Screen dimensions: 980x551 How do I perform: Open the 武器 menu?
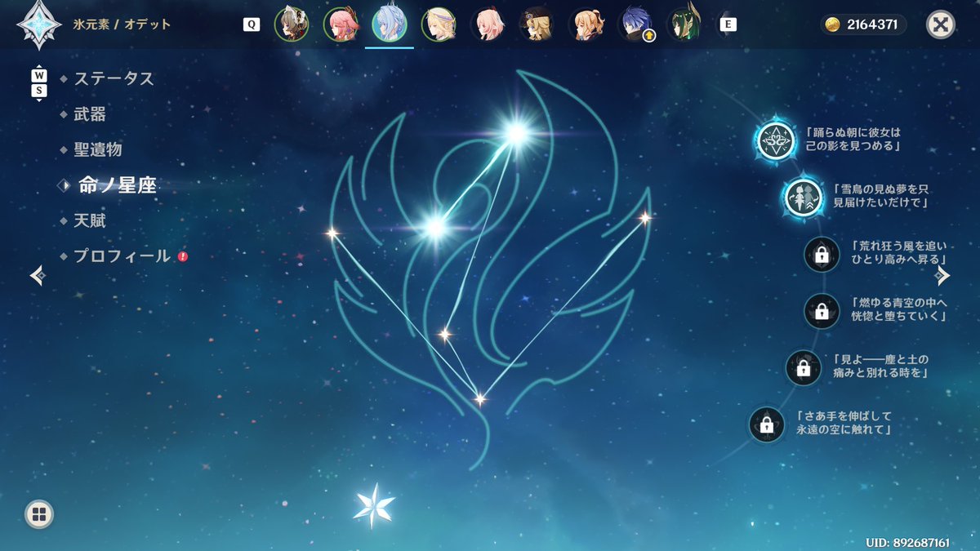(x=90, y=114)
